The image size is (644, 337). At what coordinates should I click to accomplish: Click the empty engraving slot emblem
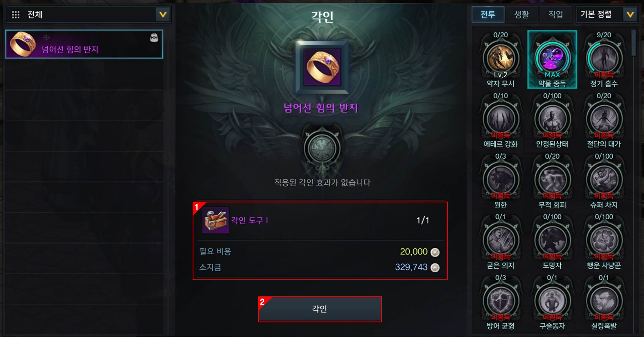click(322, 148)
